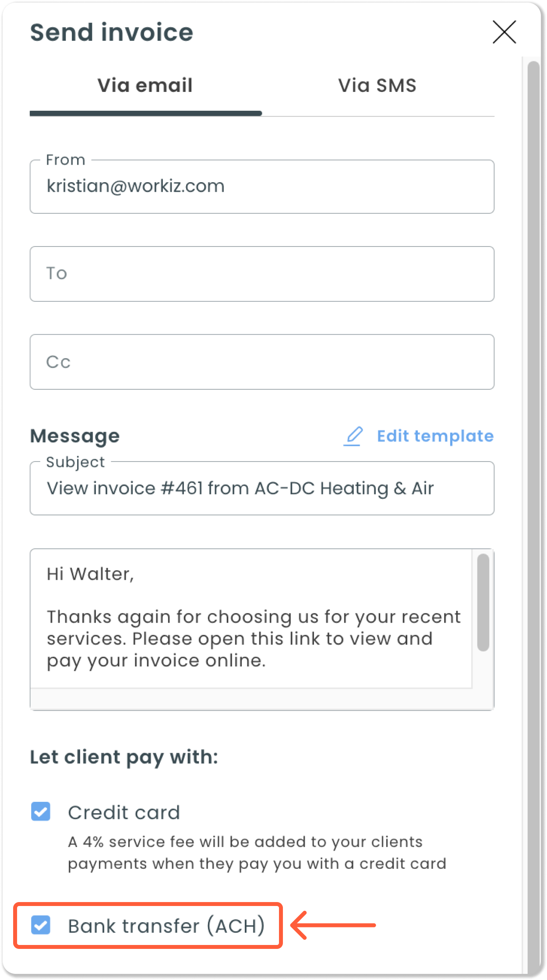The image size is (547, 980).
Task: Click the From email field
Action: click(262, 187)
